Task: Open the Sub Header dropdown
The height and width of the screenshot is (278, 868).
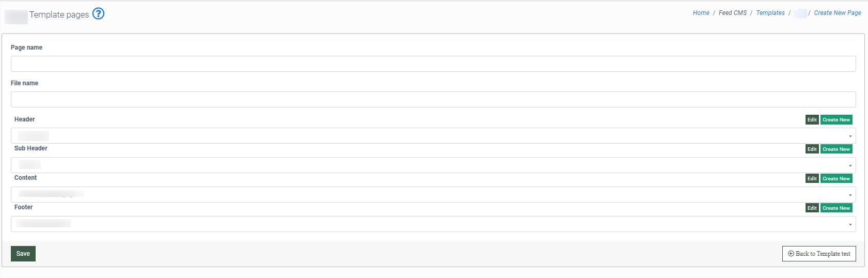Action: click(433, 165)
